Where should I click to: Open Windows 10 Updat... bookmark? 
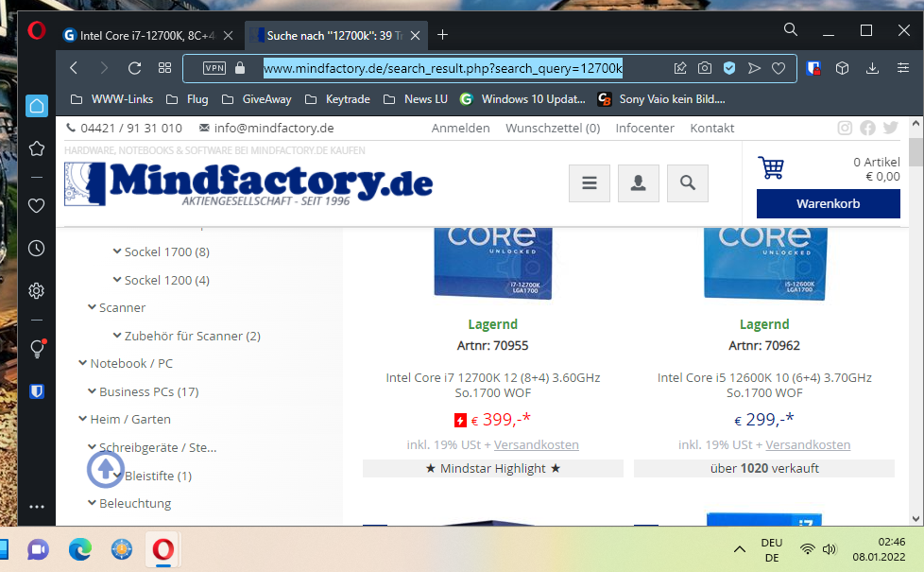click(x=522, y=99)
